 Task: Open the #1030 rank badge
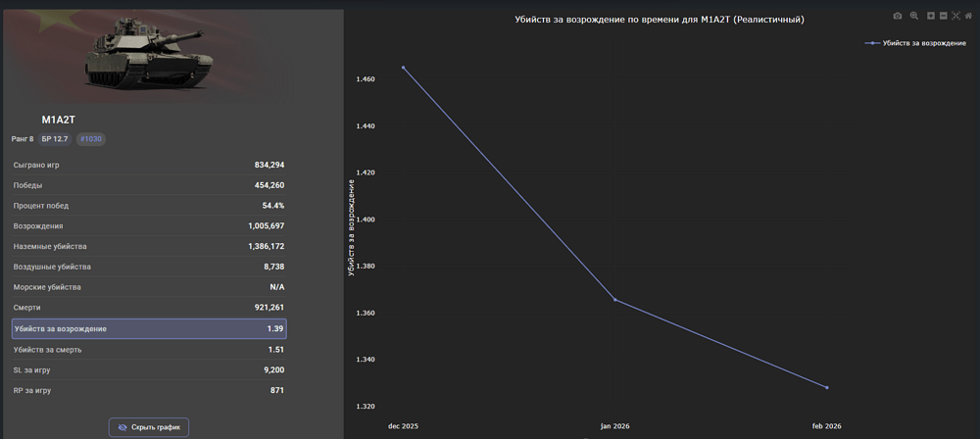(x=90, y=139)
